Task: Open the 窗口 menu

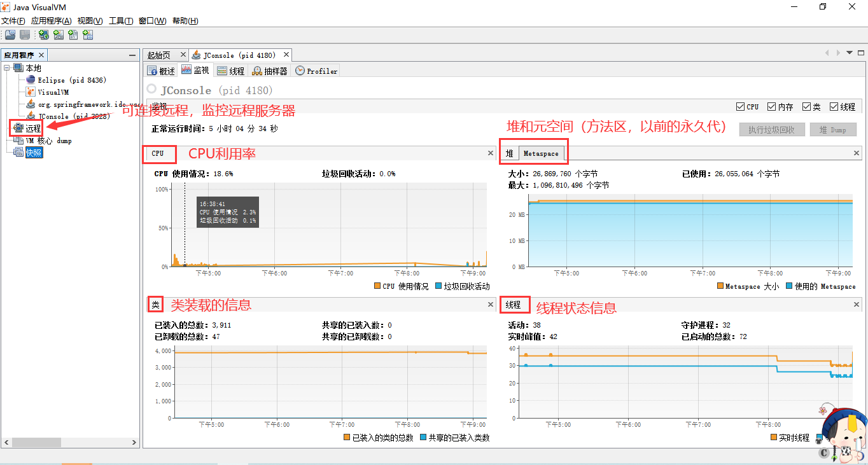Action: (153, 21)
